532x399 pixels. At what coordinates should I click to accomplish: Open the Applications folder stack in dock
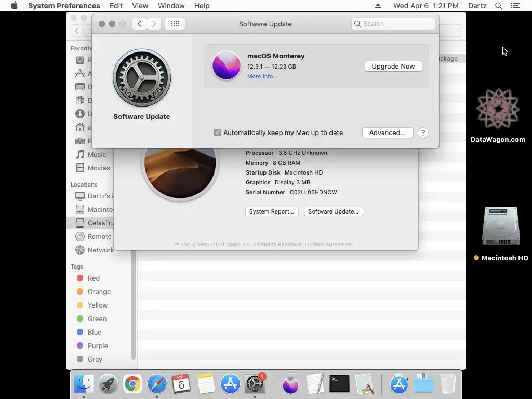(400, 384)
